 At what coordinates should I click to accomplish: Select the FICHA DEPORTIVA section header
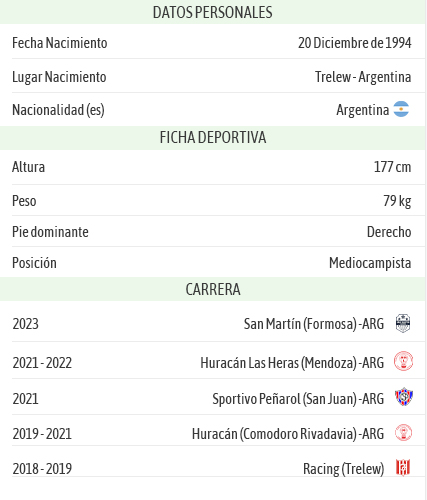point(213,138)
